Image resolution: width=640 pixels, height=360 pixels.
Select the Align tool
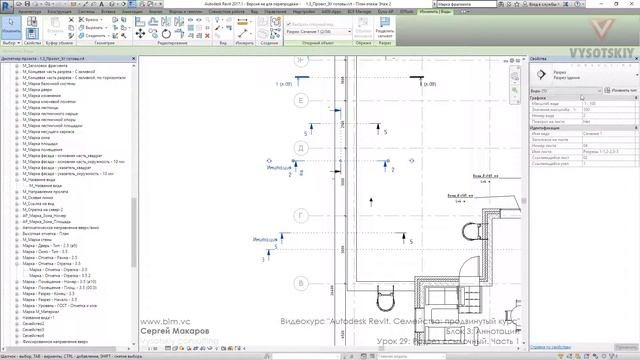click(x=140, y=22)
